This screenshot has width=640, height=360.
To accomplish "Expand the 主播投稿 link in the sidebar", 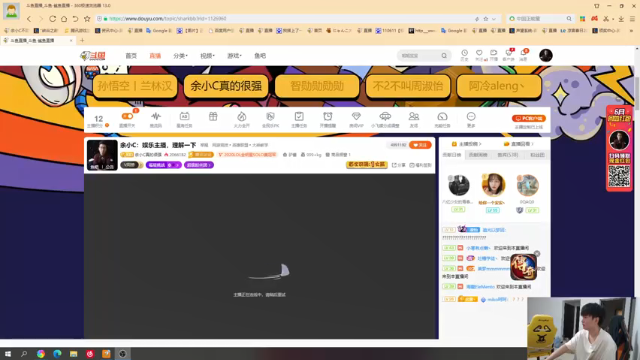I will click(467, 144).
